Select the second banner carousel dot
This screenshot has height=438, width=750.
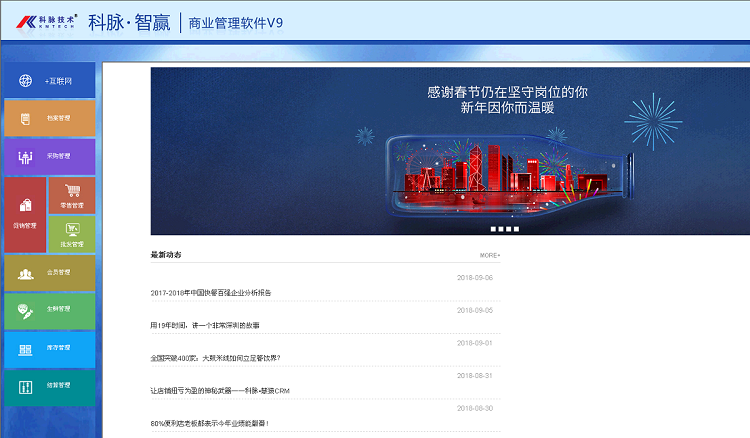[501, 229]
